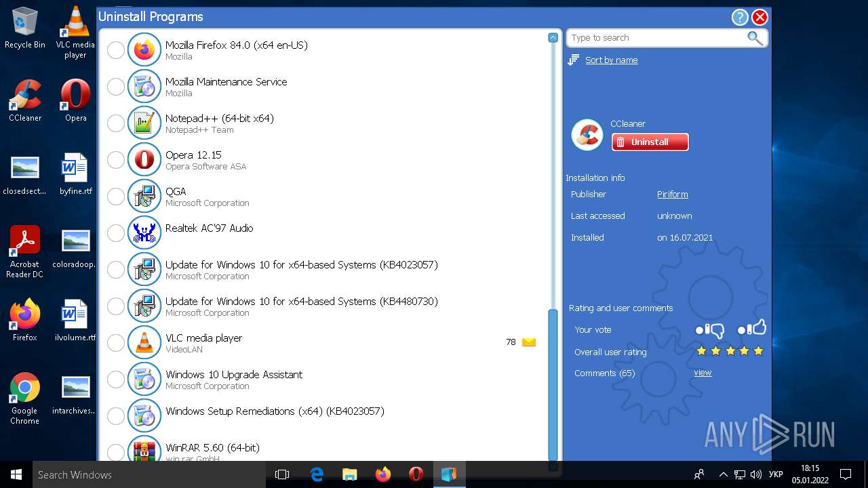Click 'Update for Windows 10 (KB4480730)' entry text

click(302, 302)
